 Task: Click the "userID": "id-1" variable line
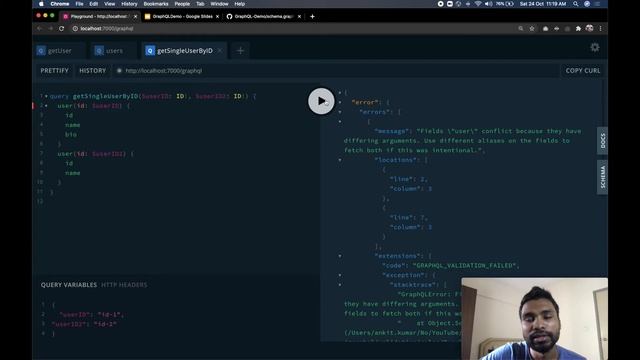(91, 315)
